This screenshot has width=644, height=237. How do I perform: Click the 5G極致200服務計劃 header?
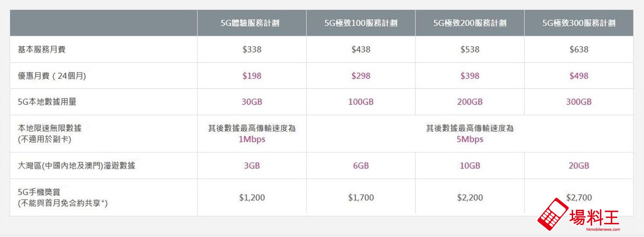pos(470,23)
